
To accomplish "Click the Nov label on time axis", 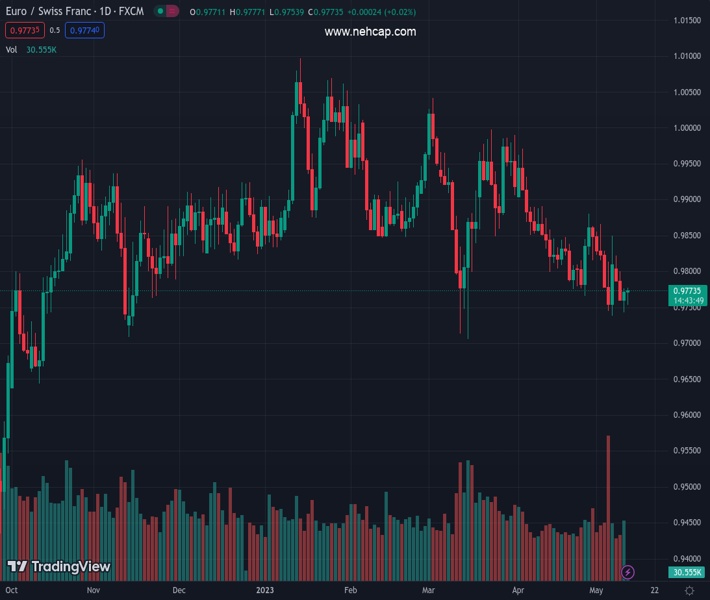I will (93, 591).
